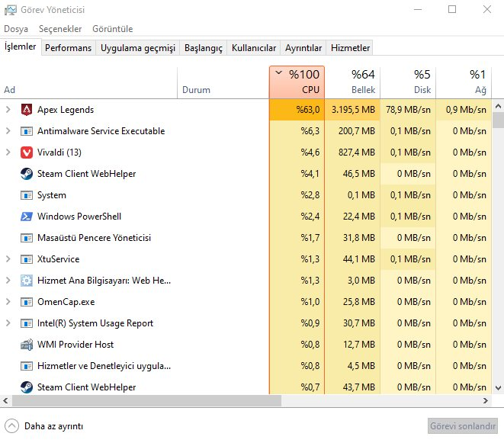504x443 pixels.
Task: Click the Intel(R) System Usage Report icon
Action: [27, 323]
